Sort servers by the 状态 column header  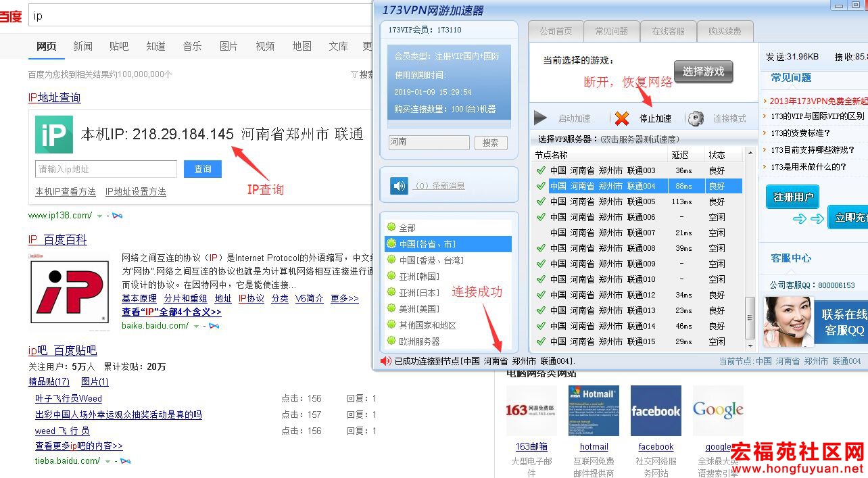723,155
